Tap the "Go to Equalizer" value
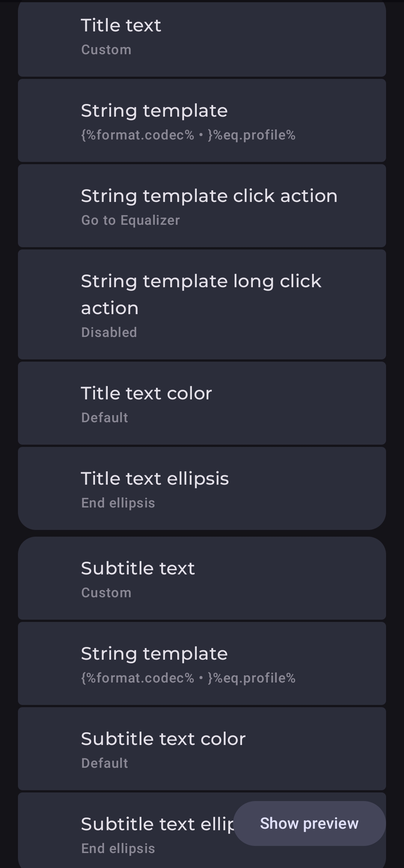 pyautogui.click(x=131, y=220)
